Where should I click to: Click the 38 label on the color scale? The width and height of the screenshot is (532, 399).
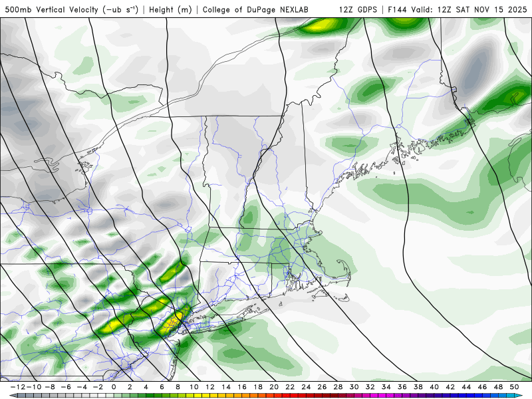point(418,387)
